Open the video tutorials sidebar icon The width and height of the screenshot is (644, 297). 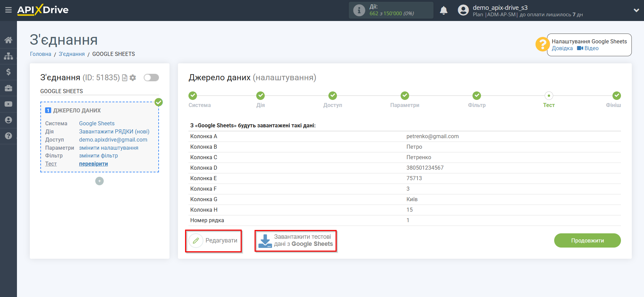point(8,104)
